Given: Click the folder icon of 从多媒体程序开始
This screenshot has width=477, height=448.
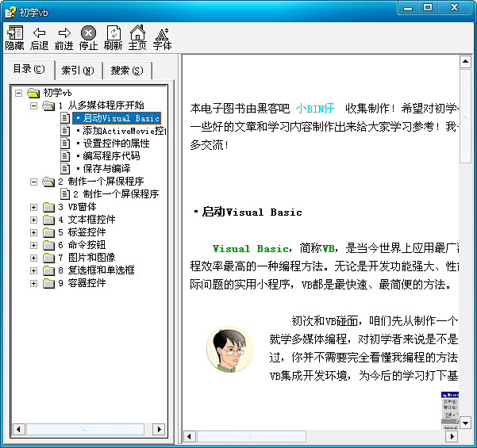Looking at the screenshot, I should tap(48, 105).
